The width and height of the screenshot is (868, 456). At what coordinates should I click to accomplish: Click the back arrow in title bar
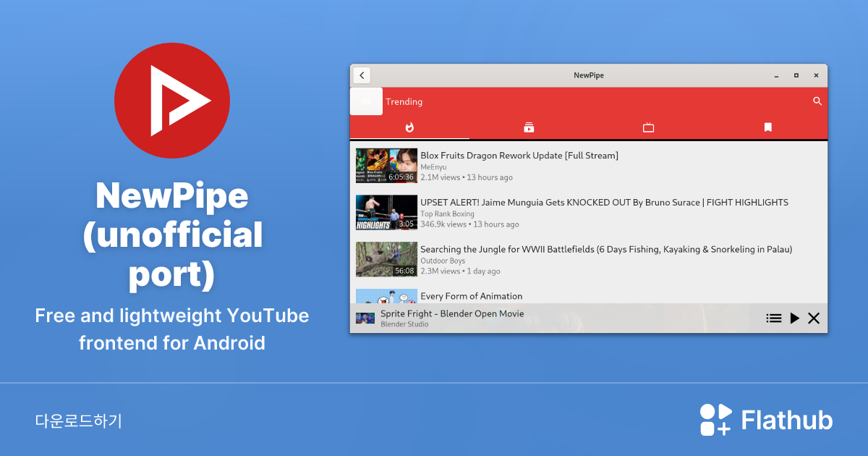point(362,75)
